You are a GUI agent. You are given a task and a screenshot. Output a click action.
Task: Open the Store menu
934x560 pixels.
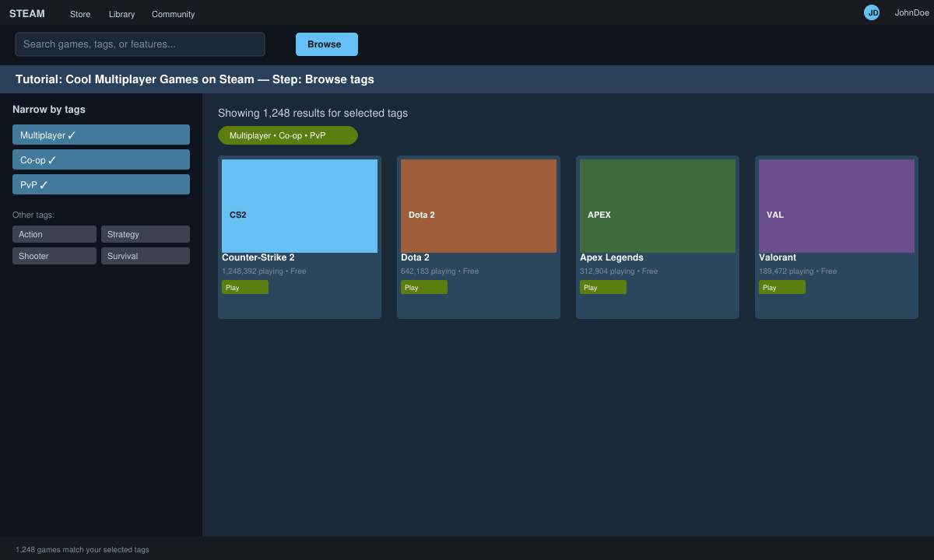[x=80, y=14]
